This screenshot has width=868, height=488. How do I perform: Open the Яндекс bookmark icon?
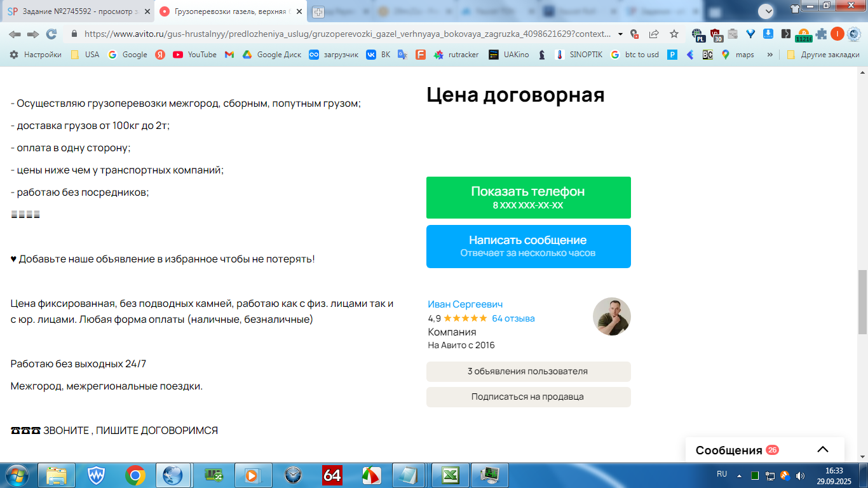[x=160, y=55]
